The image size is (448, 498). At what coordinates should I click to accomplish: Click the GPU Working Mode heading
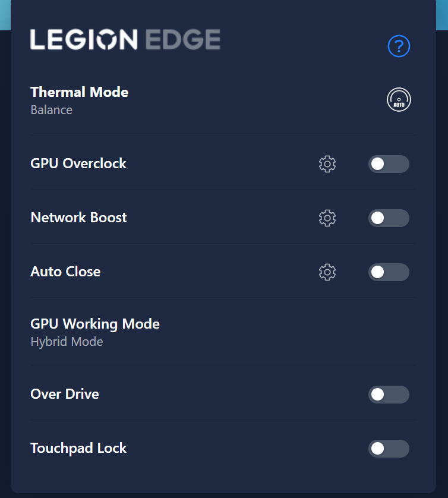(95, 324)
